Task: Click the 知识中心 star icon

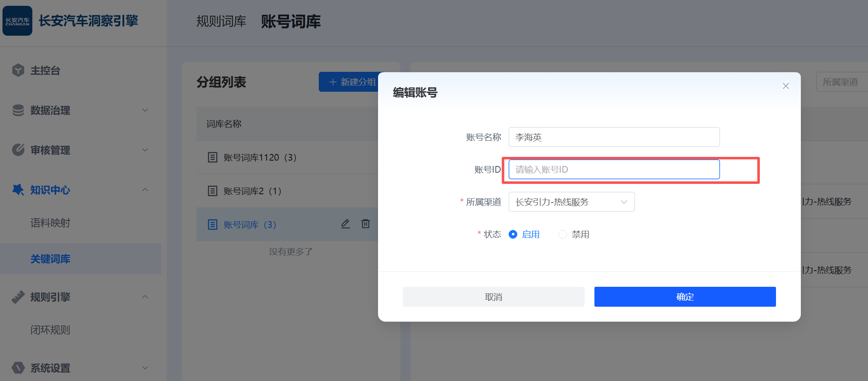Action: click(x=18, y=190)
